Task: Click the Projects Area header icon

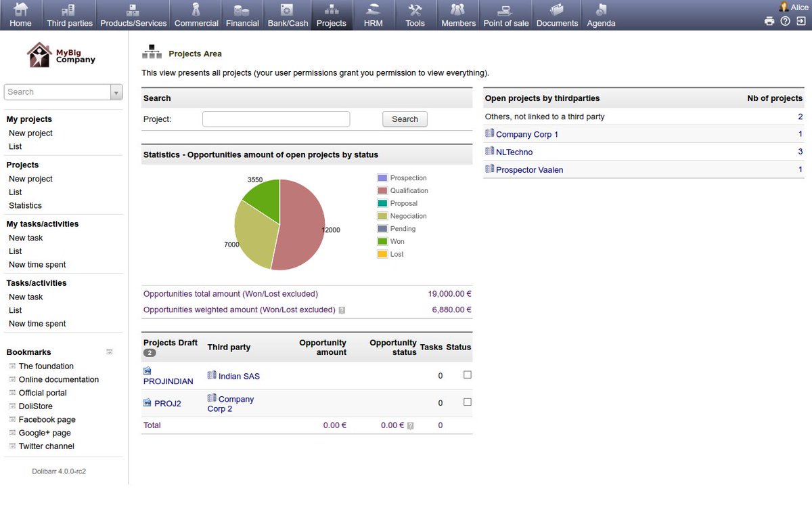Action: (152, 50)
